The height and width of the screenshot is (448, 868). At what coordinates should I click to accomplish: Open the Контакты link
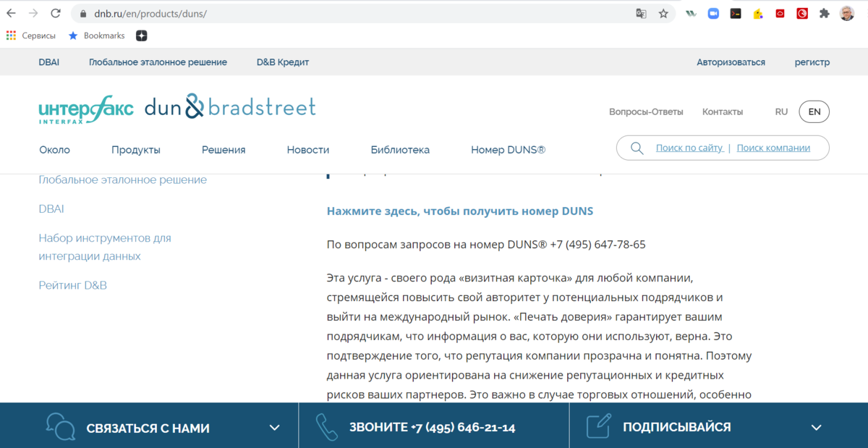click(x=723, y=112)
